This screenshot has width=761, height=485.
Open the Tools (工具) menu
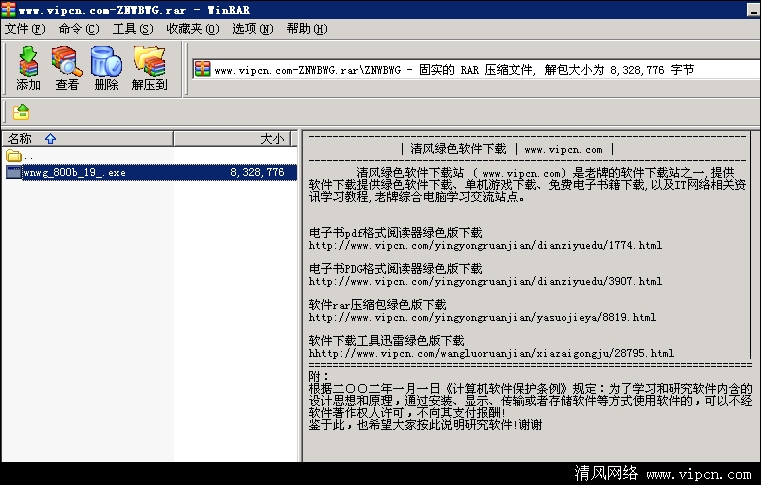[x=133, y=29]
